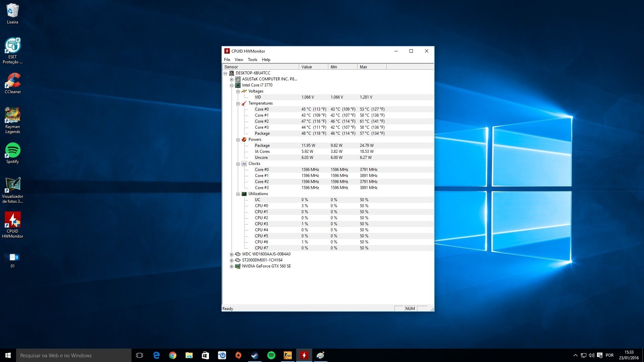644x362 pixels.
Task: Click the motherboard icon beside ASUSTeK COMPUTER
Action: (x=238, y=79)
